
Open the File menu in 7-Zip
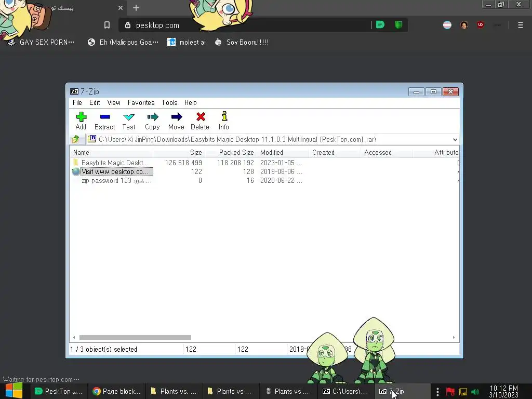(77, 102)
